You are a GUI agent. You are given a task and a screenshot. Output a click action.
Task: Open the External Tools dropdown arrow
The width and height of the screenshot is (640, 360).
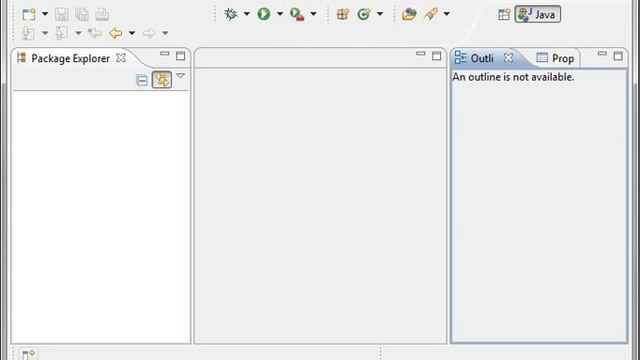point(313,14)
